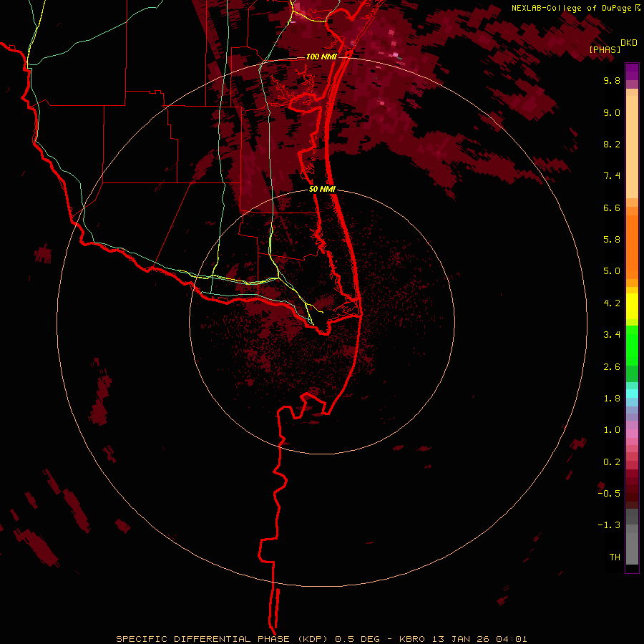The height and width of the screenshot is (644, 644).
Task: Select the -0.5 scale value
Action: [x=609, y=494]
